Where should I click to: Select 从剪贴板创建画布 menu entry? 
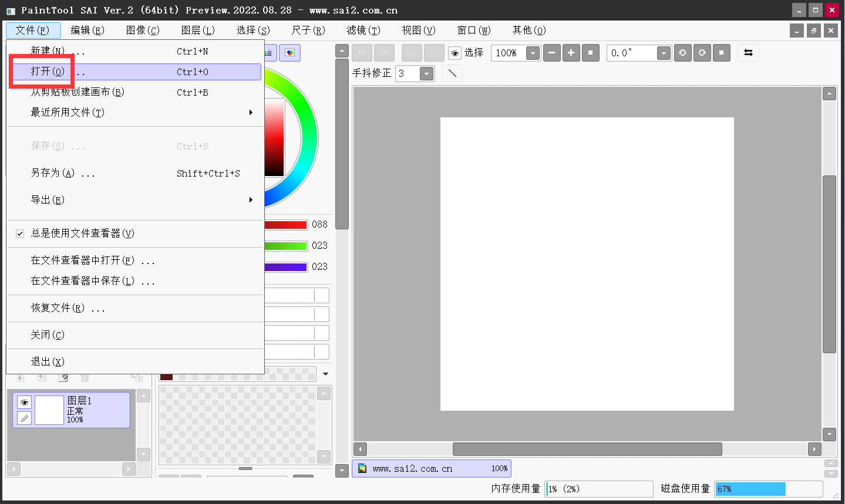point(134,92)
